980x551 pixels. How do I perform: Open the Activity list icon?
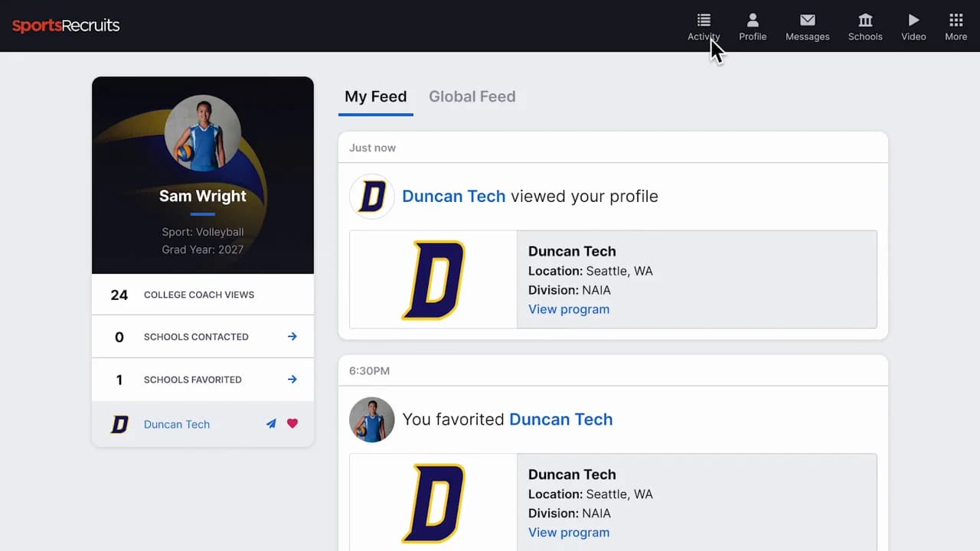coord(704,20)
